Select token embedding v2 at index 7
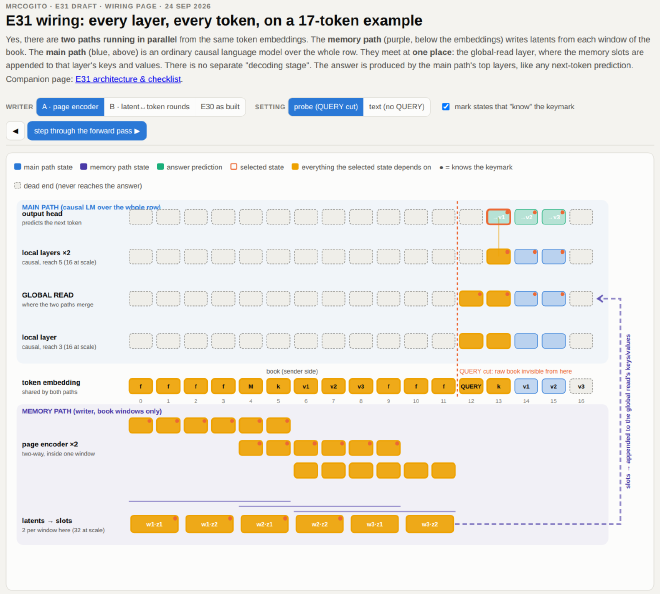 pos(333,386)
